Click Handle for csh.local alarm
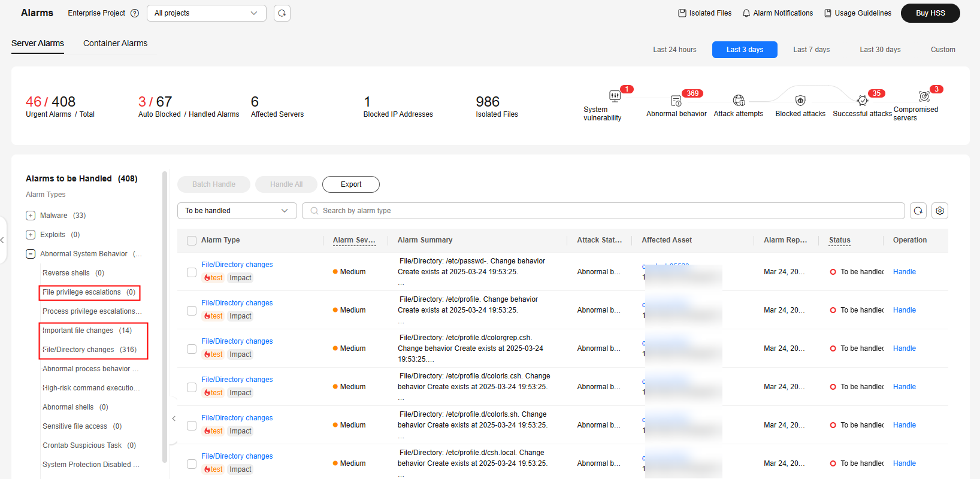Screen dimensions: 980x479 pos(905,463)
